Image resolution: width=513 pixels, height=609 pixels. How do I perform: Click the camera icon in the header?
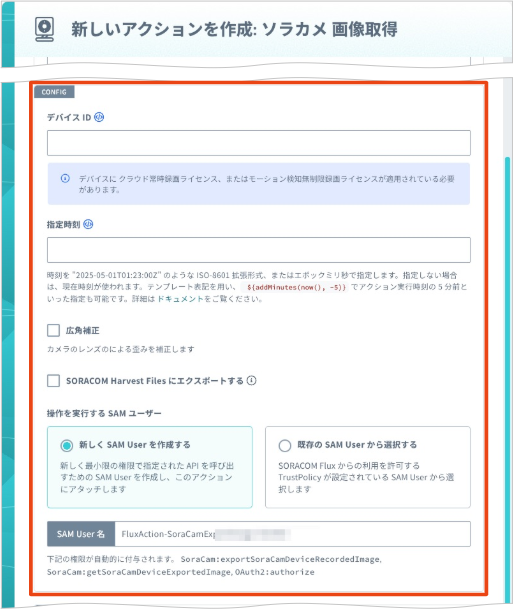coord(44,29)
